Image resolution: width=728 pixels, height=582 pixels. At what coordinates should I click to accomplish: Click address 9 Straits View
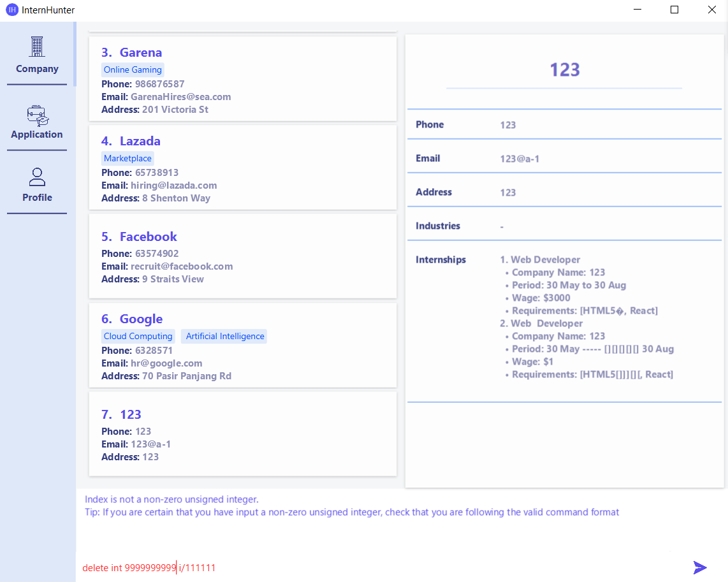173,279
